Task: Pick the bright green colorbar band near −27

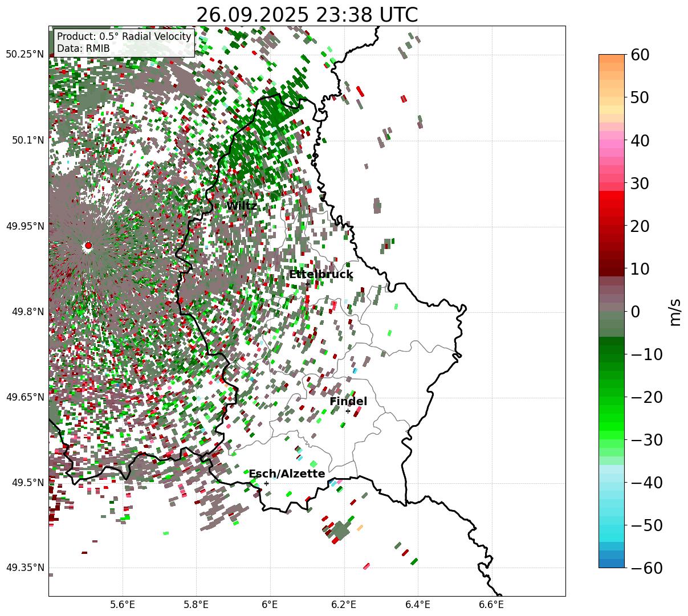Action: (x=612, y=426)
